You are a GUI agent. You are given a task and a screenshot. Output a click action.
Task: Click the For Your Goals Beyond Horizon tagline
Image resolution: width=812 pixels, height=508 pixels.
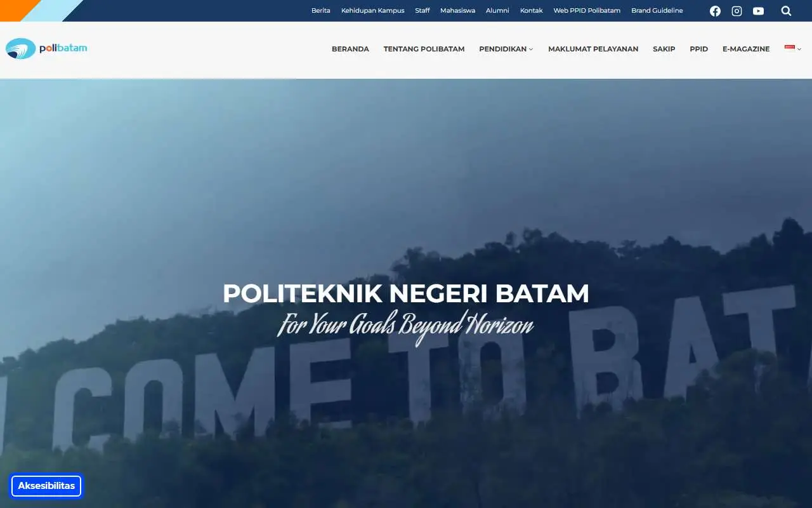tap(406, 326)
